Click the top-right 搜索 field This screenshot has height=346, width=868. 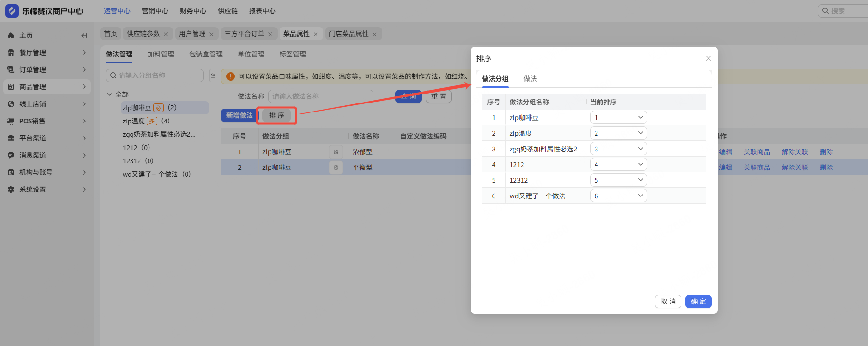pos(843,10)
